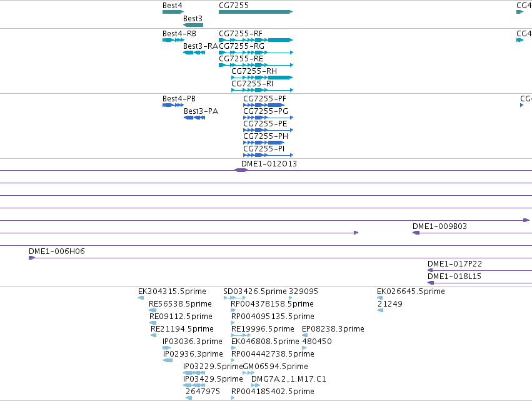
Task: Select the Best4-RB transcript glyph
Action: pos(173,40)
